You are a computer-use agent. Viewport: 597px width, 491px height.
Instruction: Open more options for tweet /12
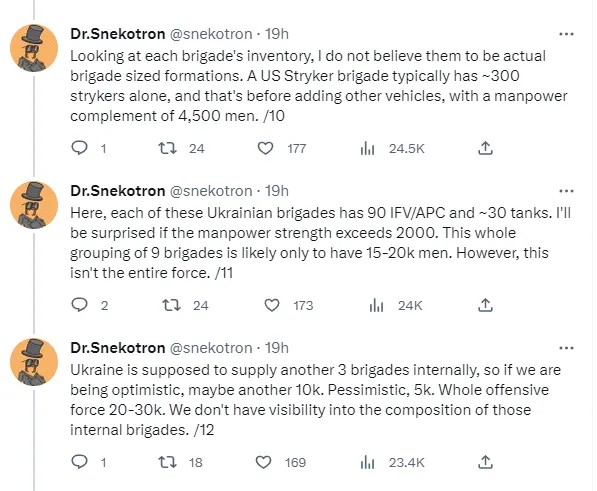pos(566,348)
